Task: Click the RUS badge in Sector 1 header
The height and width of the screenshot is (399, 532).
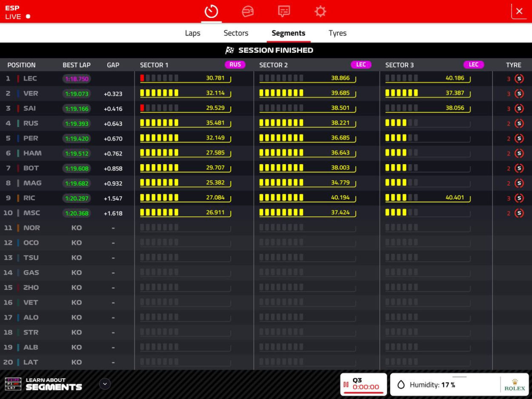Action: [235, 65]
